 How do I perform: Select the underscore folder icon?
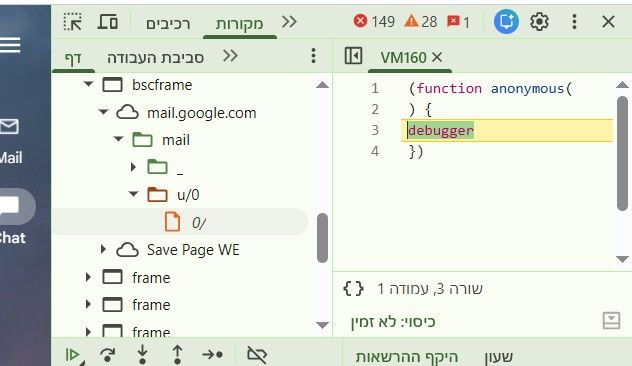157,167
